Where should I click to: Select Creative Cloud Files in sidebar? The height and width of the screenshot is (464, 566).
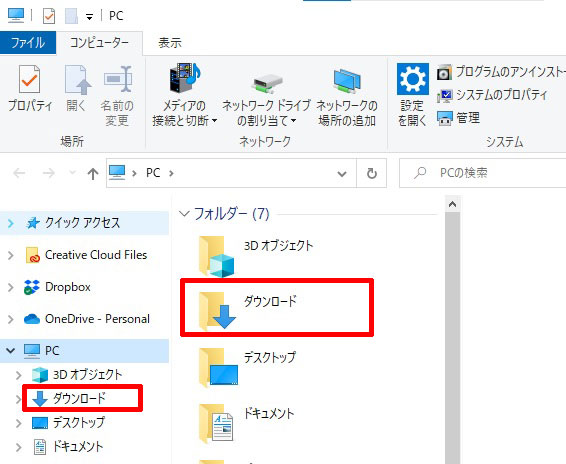96,255
